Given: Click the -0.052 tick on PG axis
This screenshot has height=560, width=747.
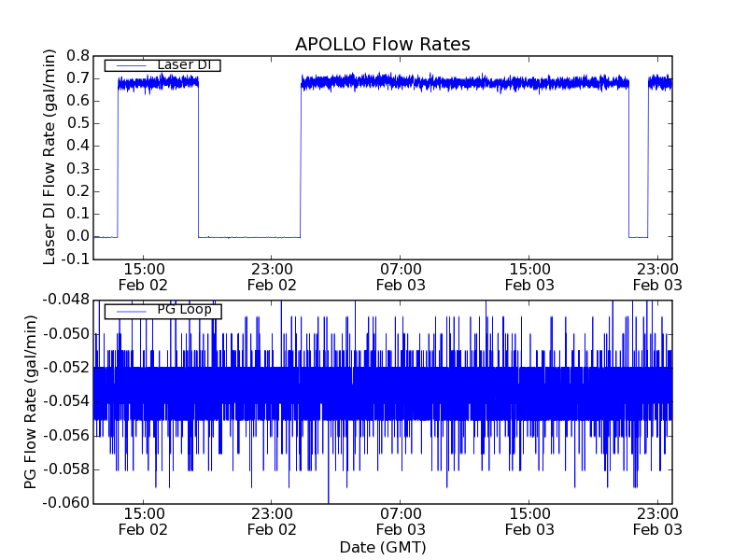Looking at the screenshot, I should click(x=66, y=367).
